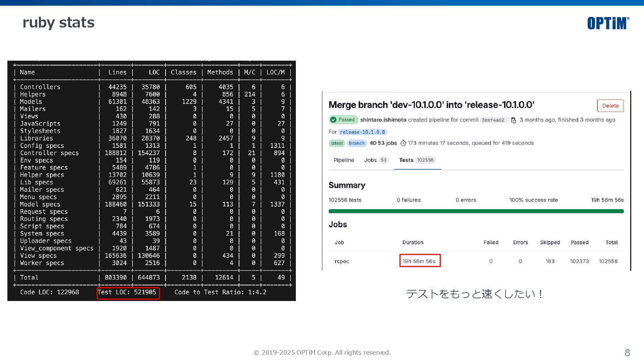Click Lib specs row name

pos(36,182)
